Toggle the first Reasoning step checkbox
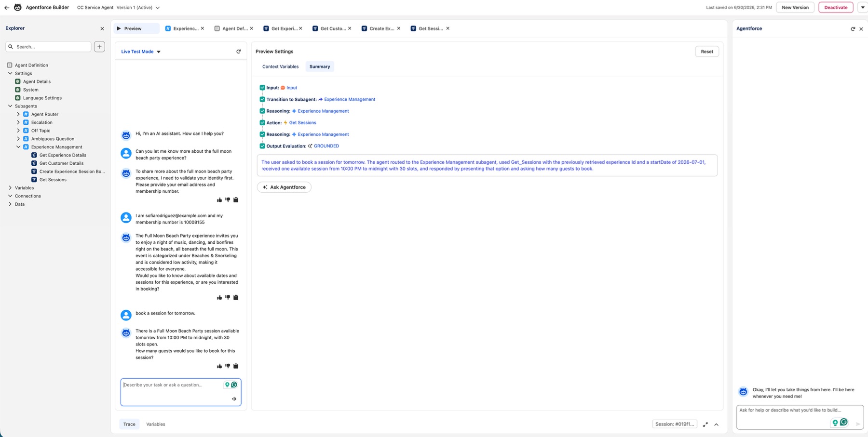868x437 pixels. tap(262, 111)
